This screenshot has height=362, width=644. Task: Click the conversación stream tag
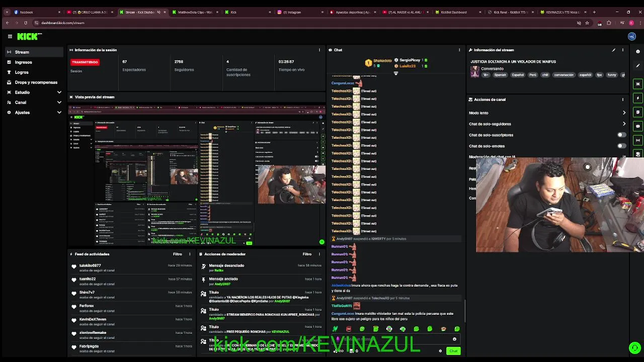[x=563, y=75]
